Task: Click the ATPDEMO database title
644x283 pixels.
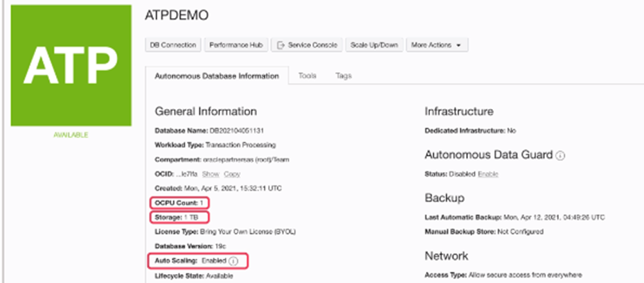Action: 177,16
